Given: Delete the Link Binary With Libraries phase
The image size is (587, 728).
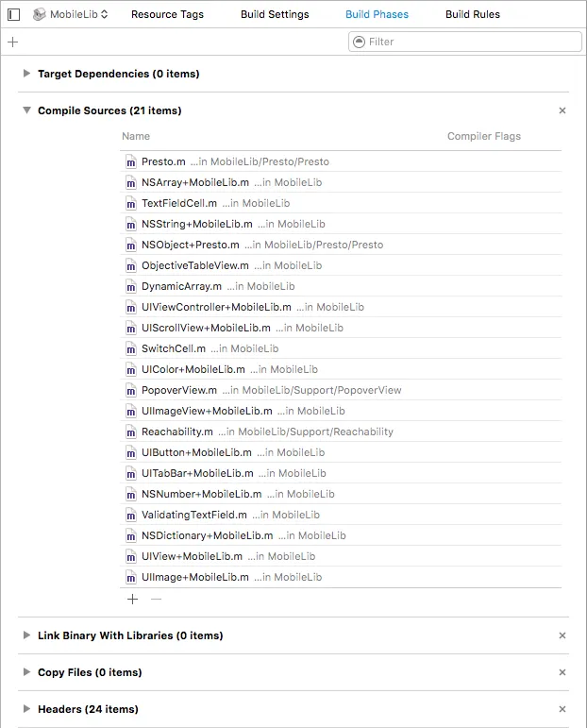Looking at the screenshot, I should (562, 635).
